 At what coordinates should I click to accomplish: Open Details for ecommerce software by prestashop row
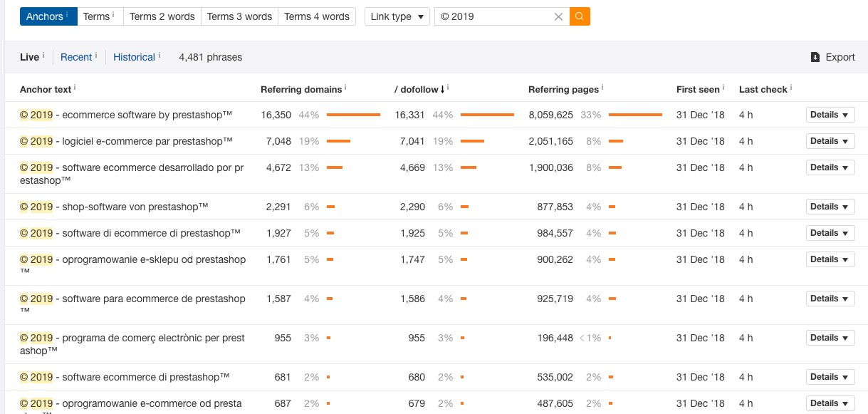(x=830, y=115)
